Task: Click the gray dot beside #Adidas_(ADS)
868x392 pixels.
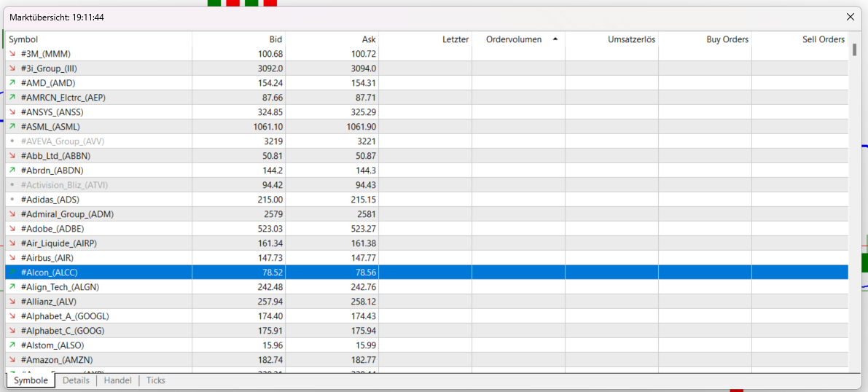Action: [12, 200]
